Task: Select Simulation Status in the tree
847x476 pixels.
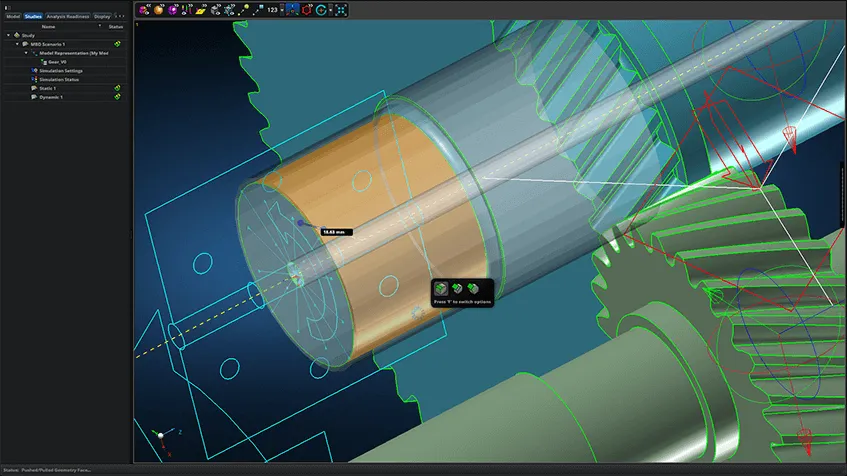Action: point(57,80)
